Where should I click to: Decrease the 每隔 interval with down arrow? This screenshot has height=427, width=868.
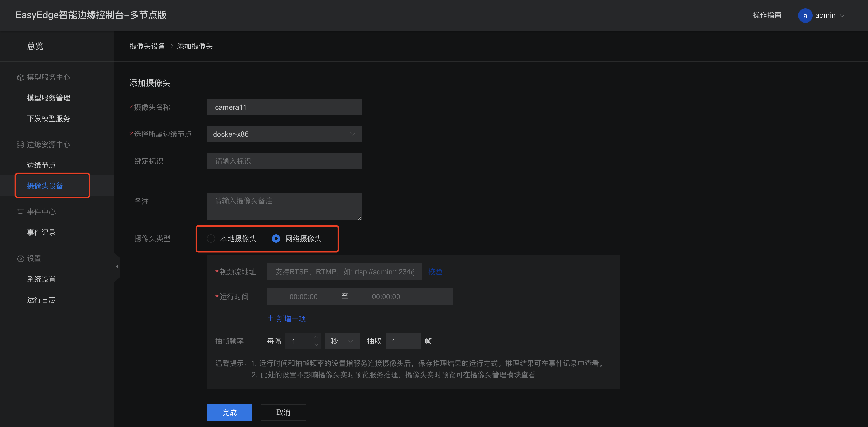pos(316,345)
